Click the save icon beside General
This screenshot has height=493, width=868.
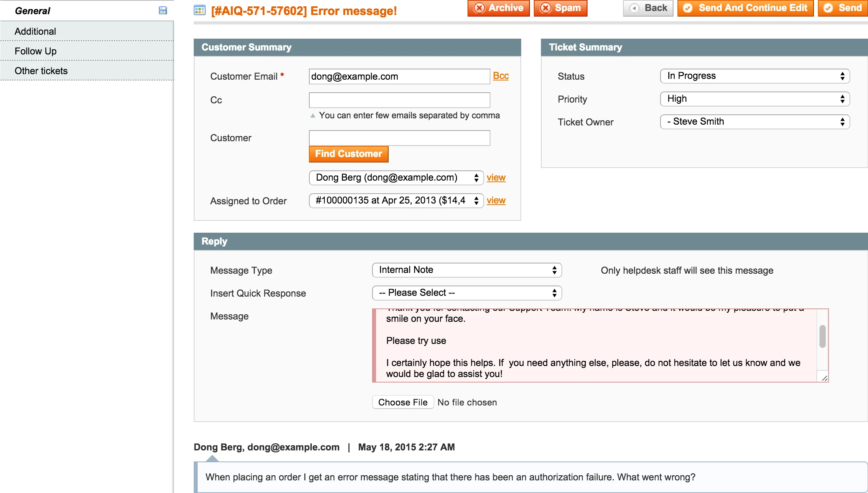pos(163,10)
